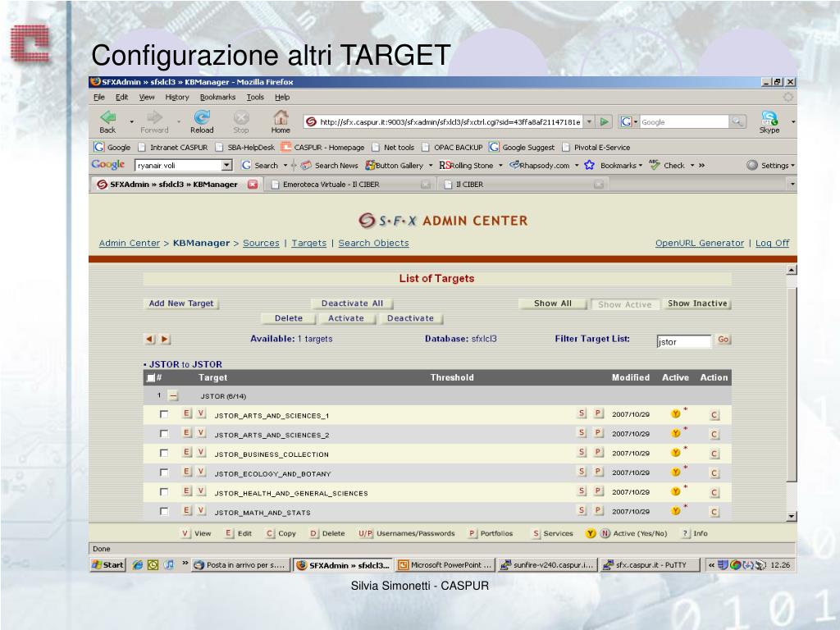Click Button Gallery in Google toolbar
The width and height of the screenshot is (840, 630).
point(399,166)
